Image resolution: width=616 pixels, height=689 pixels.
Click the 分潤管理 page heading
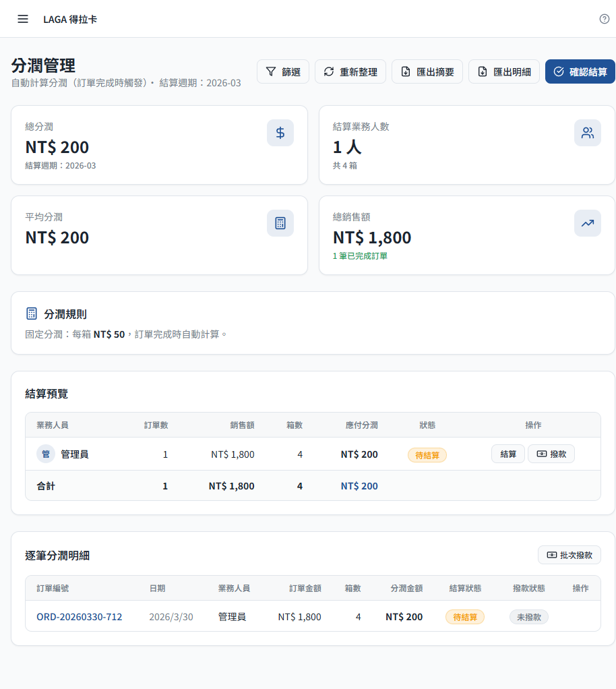(x=43, y=65)
